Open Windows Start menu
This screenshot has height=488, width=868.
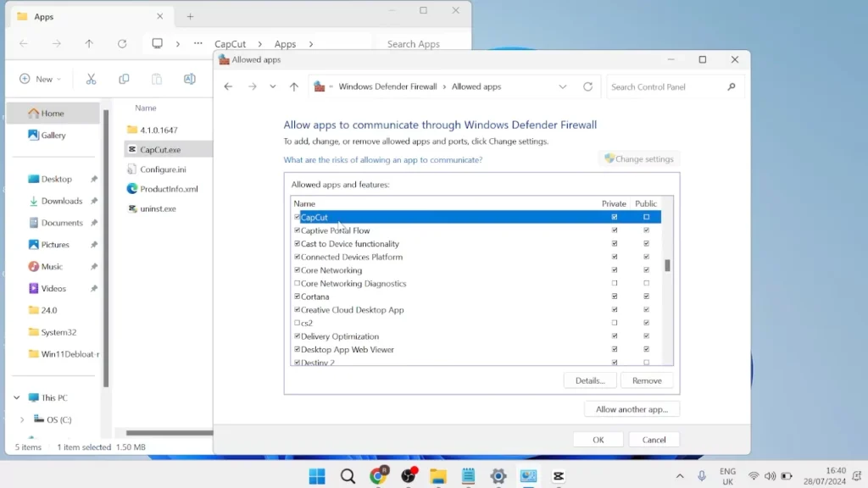[317, 476]
